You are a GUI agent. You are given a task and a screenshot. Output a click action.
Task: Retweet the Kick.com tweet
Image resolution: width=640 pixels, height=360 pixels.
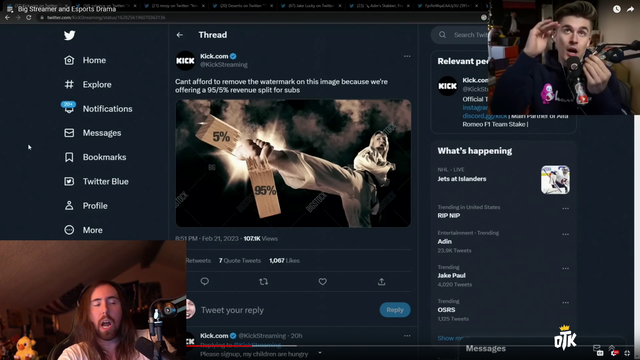pyautogui.click(x=264, y=282)
